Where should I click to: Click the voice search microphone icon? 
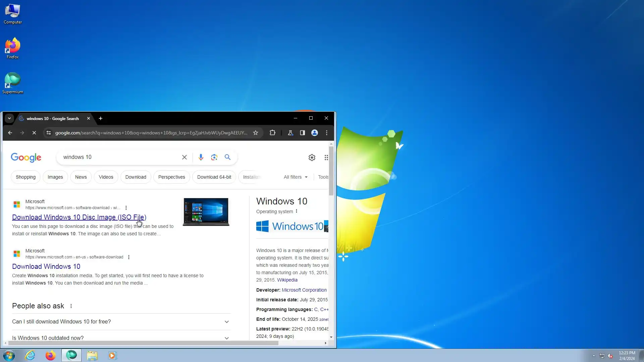coord(201,157)
